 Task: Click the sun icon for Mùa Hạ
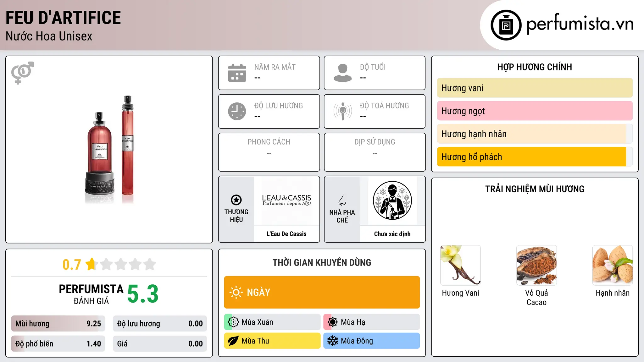pos(333,322)
